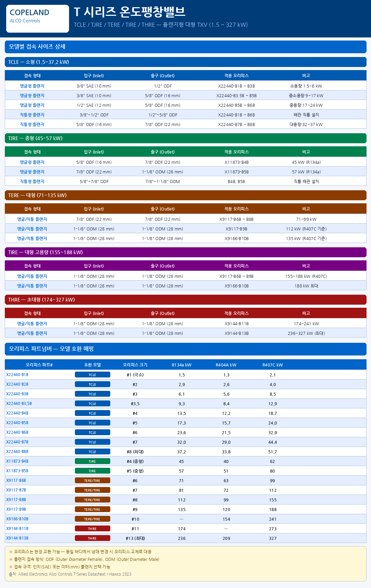Viewport: 371px width, 588px height.
Task: Click the COPELAND ALCO Controls logo
Action: (x=37, y=19)
